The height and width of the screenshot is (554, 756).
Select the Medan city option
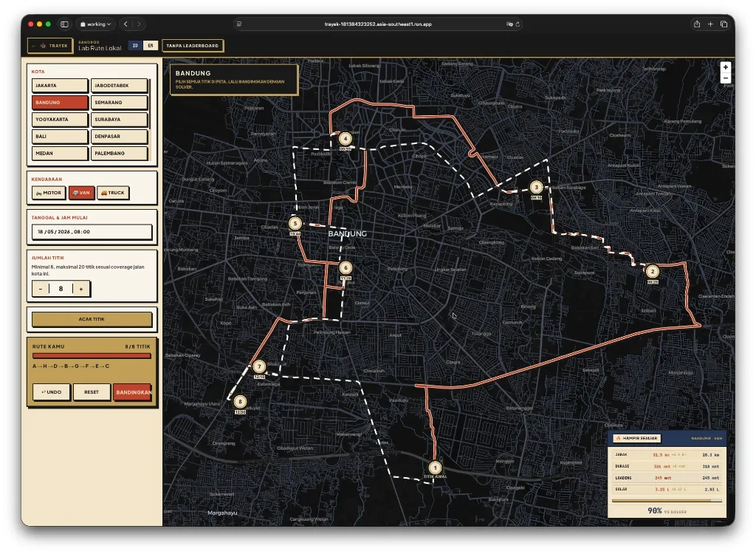pyautogui.click(x=60, y=153)
